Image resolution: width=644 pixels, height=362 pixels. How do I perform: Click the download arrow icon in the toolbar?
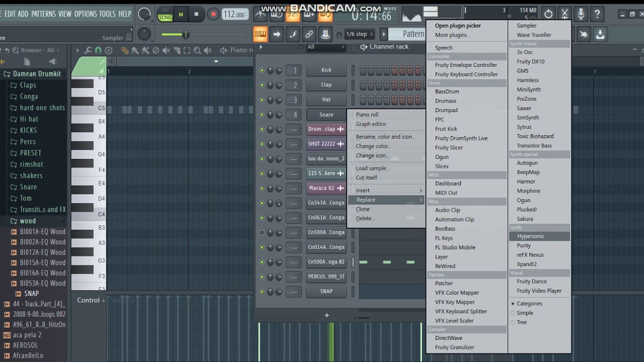point(600,34)
